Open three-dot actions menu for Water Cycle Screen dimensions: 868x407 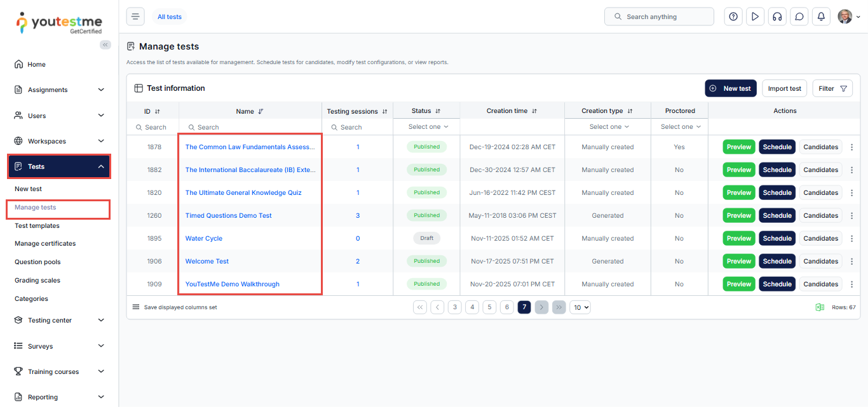pyautogui.click(x=852, y=239)
